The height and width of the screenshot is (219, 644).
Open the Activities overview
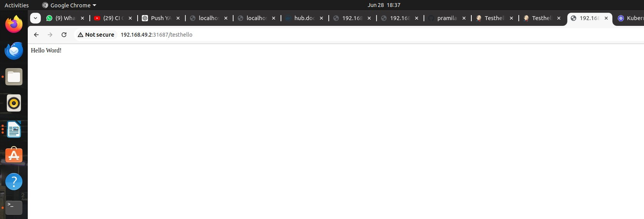pos(17,5)
